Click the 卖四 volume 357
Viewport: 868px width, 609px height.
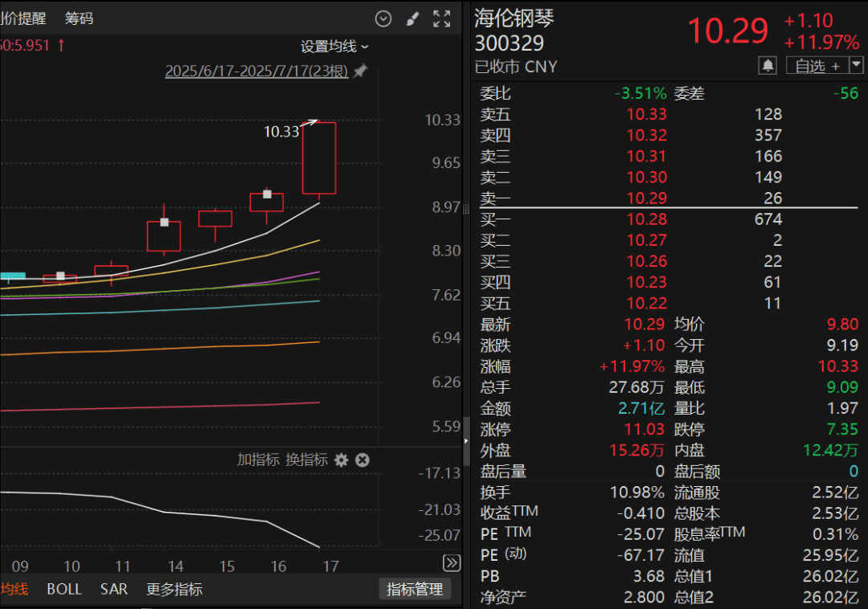pyautogui.click(x=768, y=135)
